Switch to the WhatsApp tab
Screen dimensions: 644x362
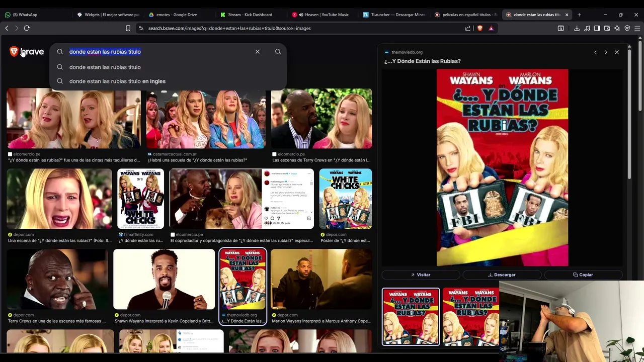pos(35,15)
